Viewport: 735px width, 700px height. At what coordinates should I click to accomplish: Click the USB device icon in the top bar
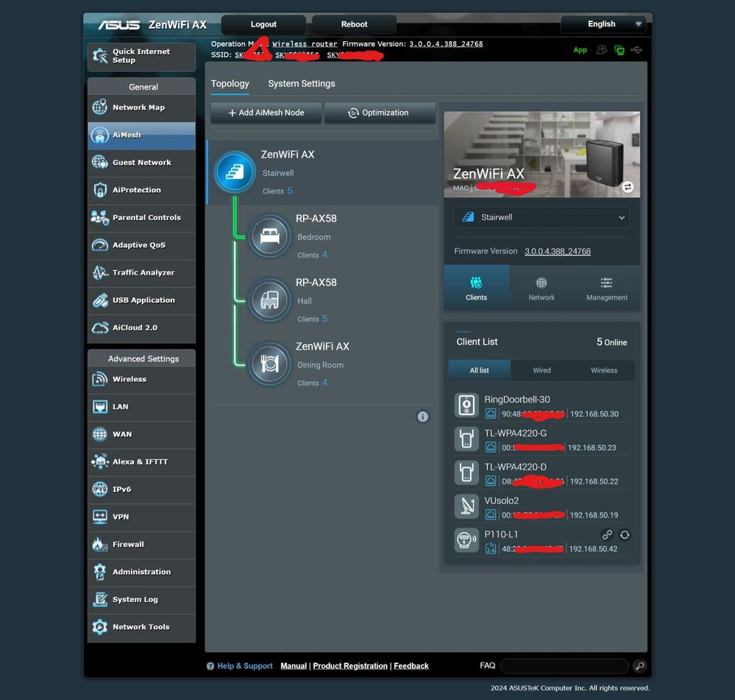[x=637, y=50]
